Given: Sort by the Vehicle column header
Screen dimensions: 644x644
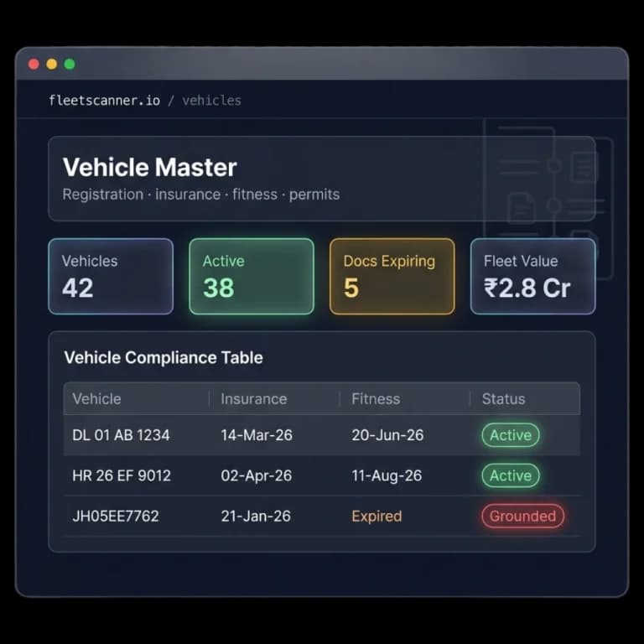Looking at the screenshot, I should [96, 399].
